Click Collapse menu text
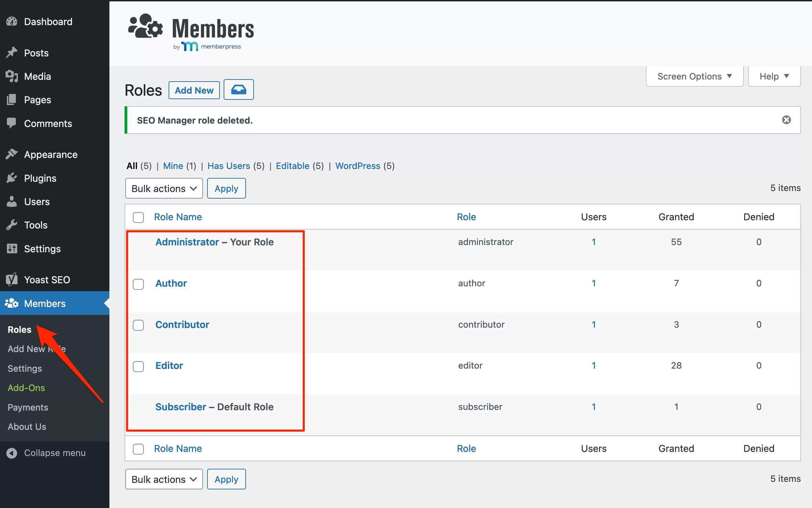The width and height of the screenshot is (812, 508). click(55, 453)
